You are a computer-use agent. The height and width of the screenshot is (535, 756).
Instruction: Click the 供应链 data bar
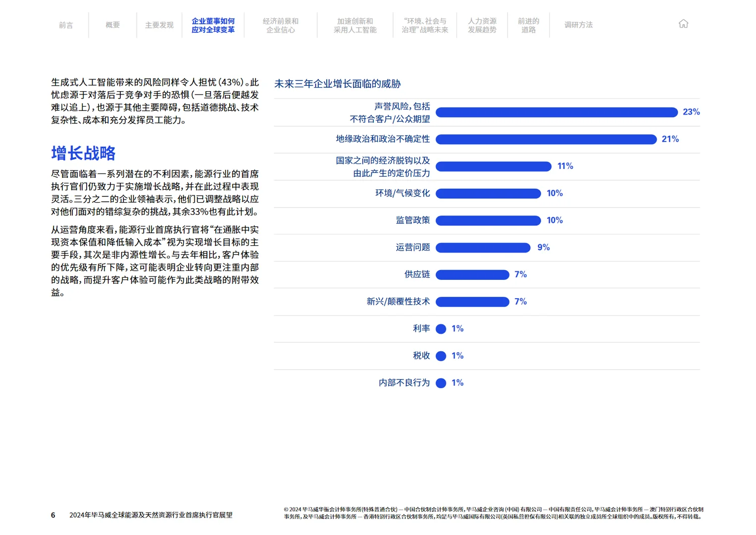472,274
